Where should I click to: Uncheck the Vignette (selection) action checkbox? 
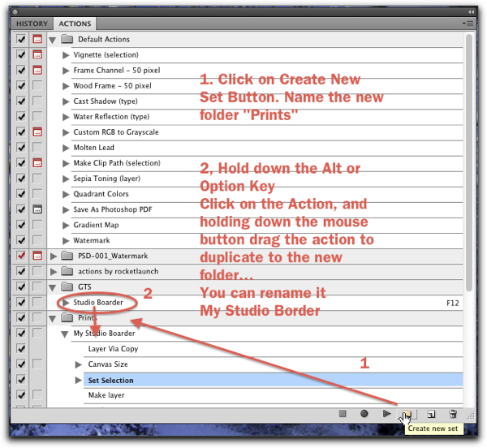click(x=21, y=54)
